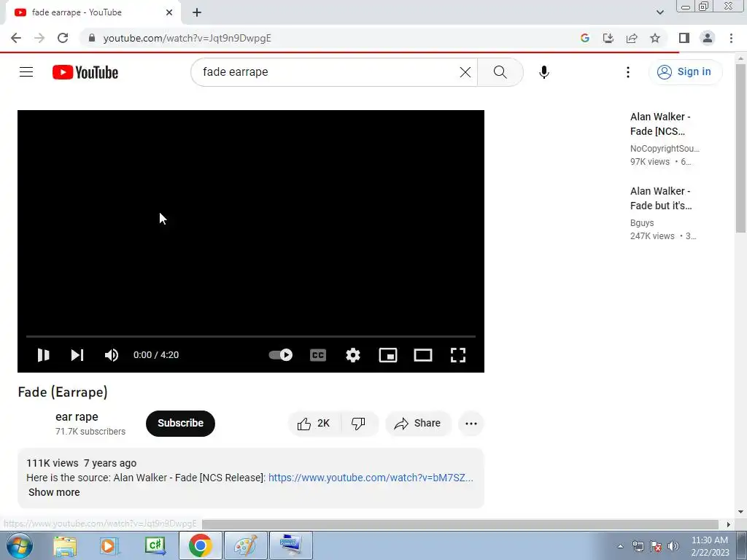Click the video progress bar
This screenshot has width=747, height=560.
(251, 336)
